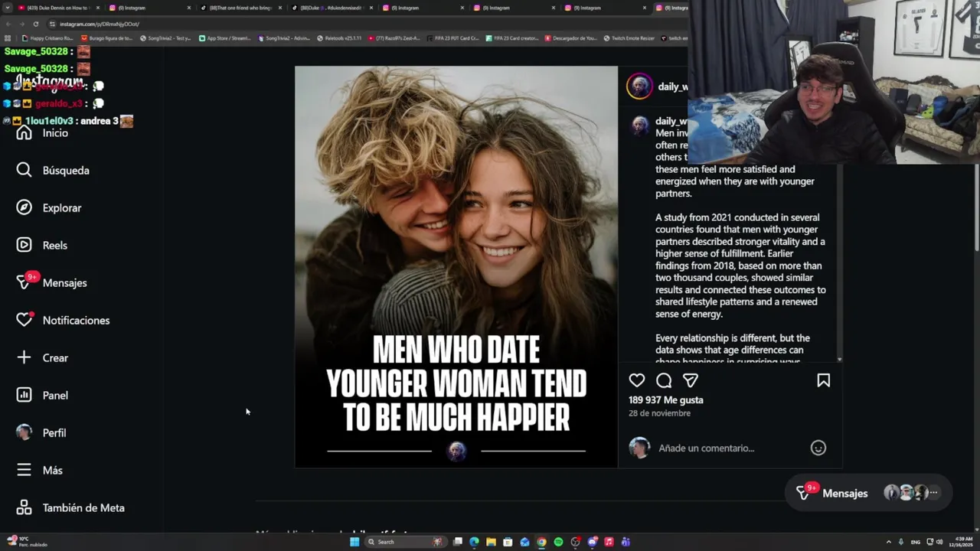Open browser apps grid icon
Image resolution: width=980 pixels, height=551 pixels.
coord(8,38)
